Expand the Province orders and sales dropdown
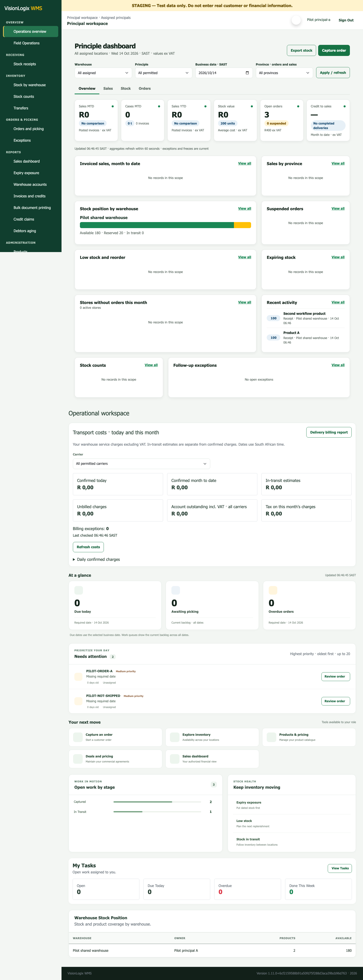Screen dimensions: 363x980 pyautogui.click(x=284, y=73)
